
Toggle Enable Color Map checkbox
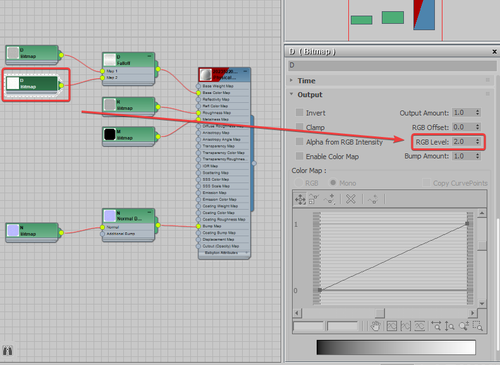(x=299, y=156)
